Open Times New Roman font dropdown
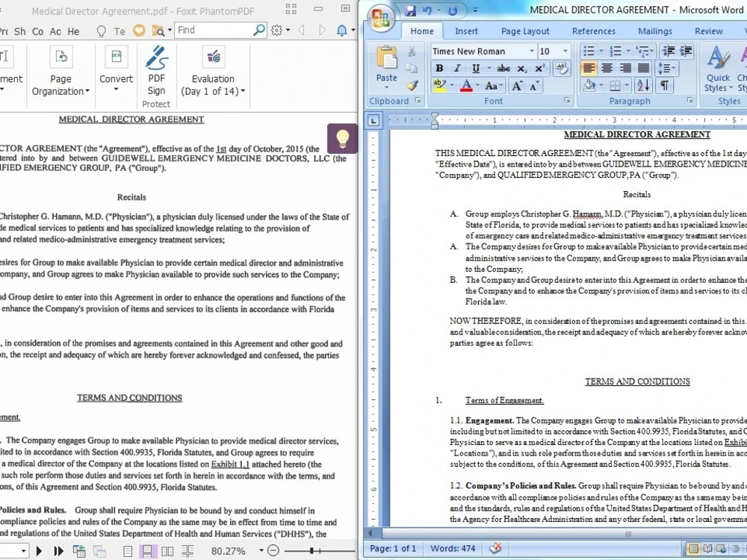 click(532, 51)
